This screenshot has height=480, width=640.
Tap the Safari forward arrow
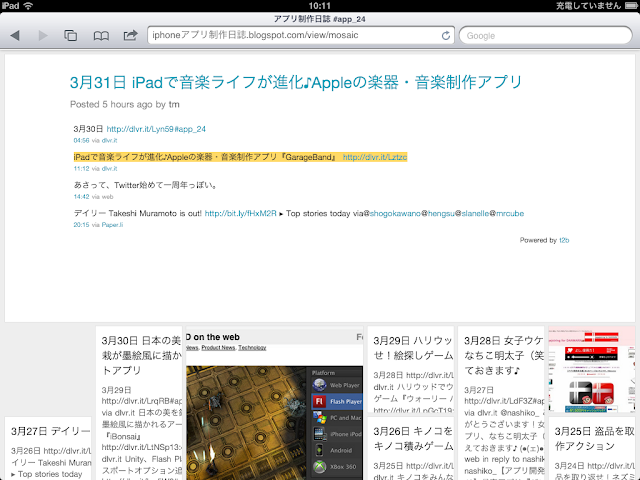[42, 36]
